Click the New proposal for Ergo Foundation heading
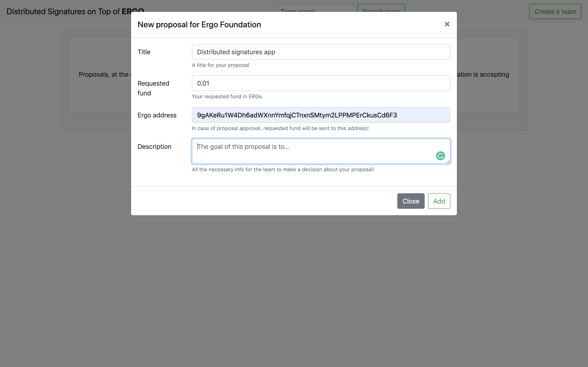 click(199, 24)
